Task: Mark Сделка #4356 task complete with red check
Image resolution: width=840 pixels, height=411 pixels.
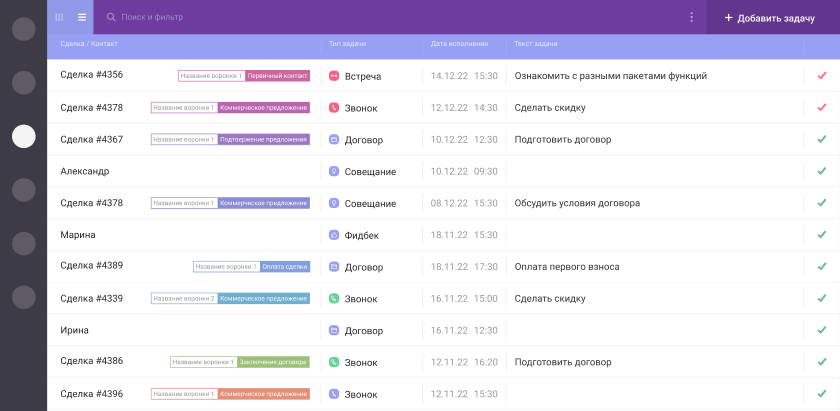Action: click(x=822, y=76)
